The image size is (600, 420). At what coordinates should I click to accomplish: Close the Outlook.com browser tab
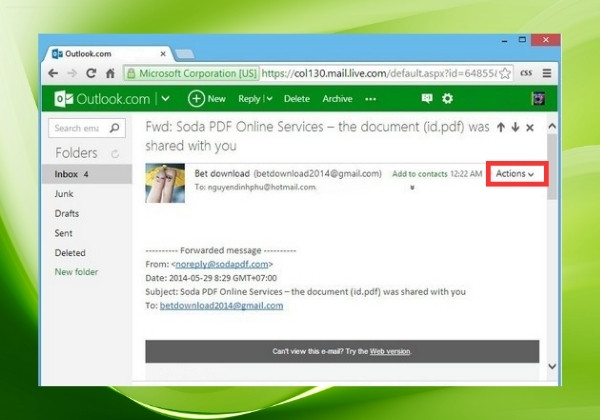(x=163, y=54)
